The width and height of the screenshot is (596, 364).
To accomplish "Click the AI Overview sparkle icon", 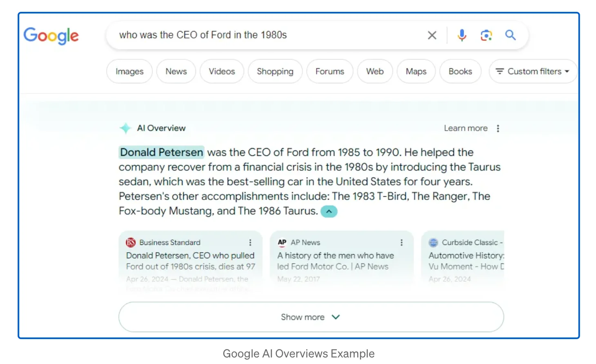I will (125, 128).
